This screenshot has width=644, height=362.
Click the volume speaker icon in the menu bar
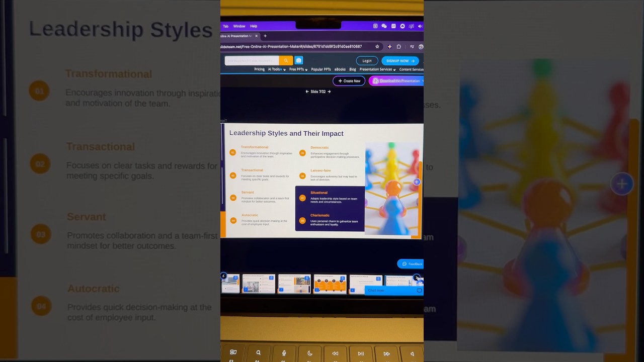pyautogui.click(x=420, y=26)
